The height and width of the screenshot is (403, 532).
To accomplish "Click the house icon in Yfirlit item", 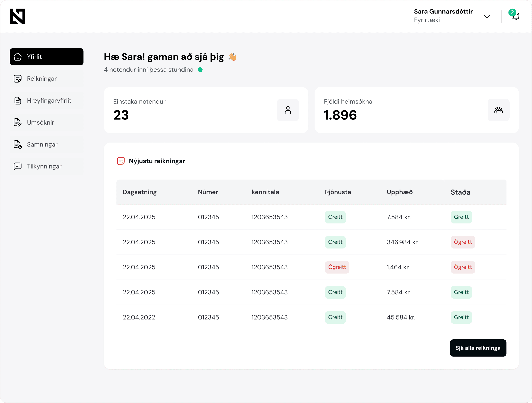I will [x=18, y=57].
